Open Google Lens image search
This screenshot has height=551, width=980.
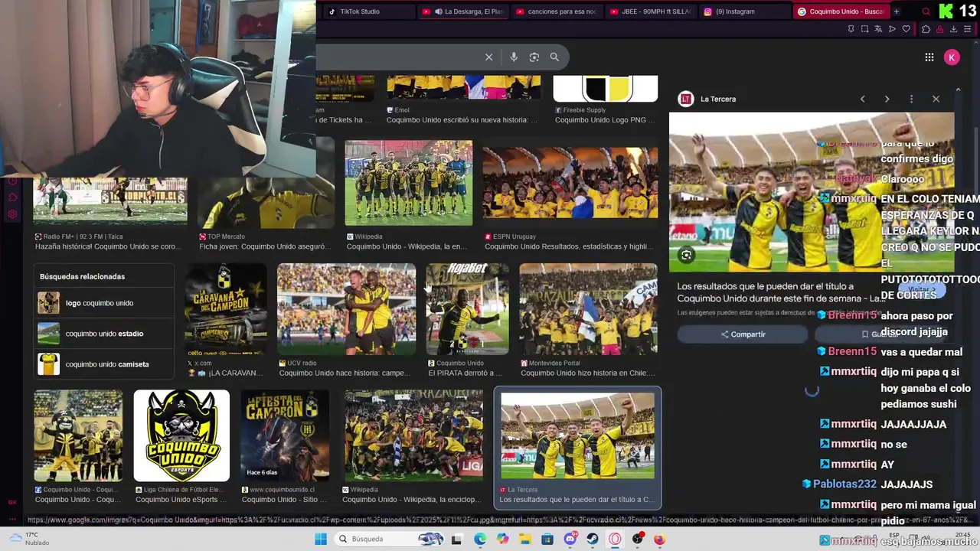tap(534, 57)
